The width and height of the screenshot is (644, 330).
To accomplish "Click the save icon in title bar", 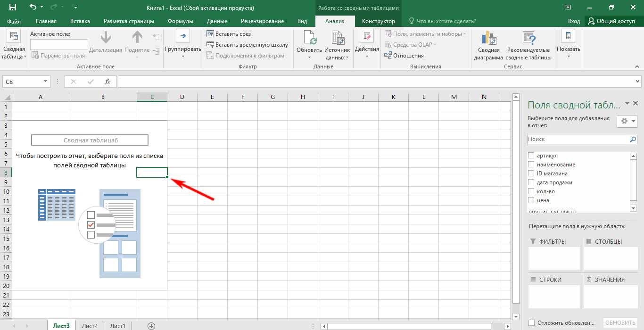I will [12, 8].
